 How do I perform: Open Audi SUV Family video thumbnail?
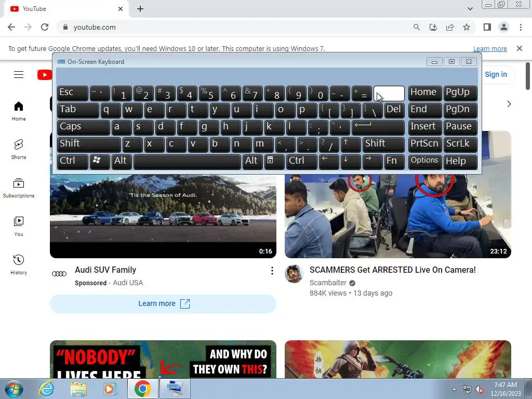click(x=163, y=216)
